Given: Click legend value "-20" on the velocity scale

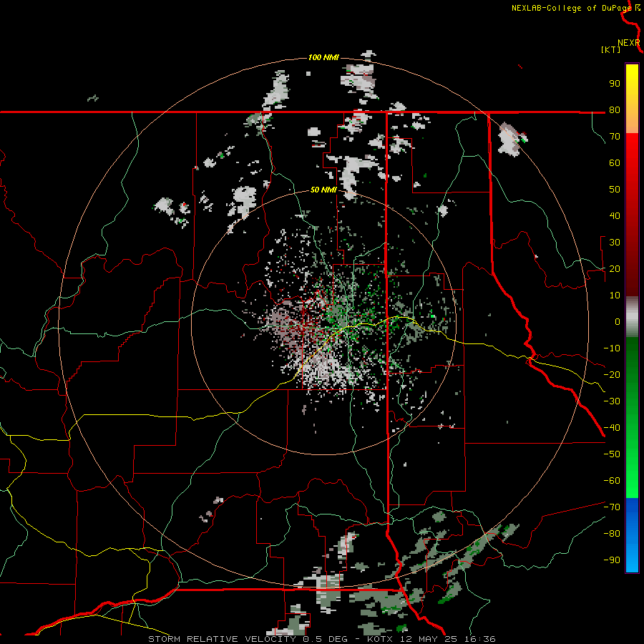Looking at the screenshot, I should point(612,374).
